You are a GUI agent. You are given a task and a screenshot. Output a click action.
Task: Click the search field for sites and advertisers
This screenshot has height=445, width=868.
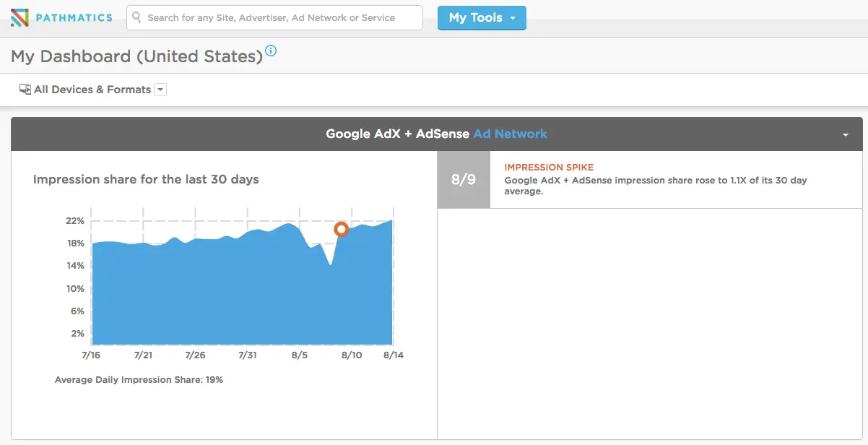coord(274,18)
